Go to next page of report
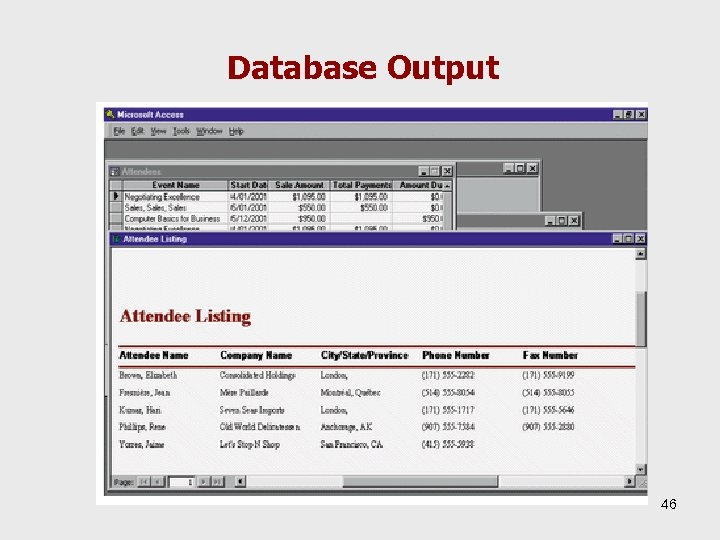The width and height of the screenshot is (720, 540). [x=203, y=482]
